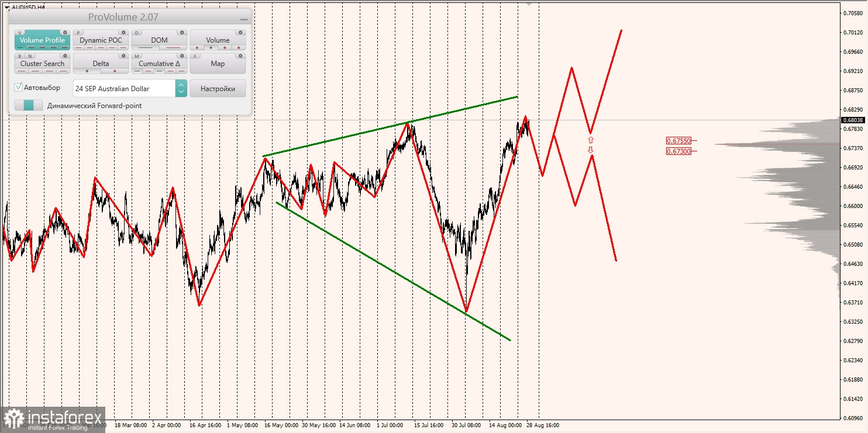The height and width of the screenshot is (433, 868).
Task: Click 0.66000 on the price axis
Action: 852,206
